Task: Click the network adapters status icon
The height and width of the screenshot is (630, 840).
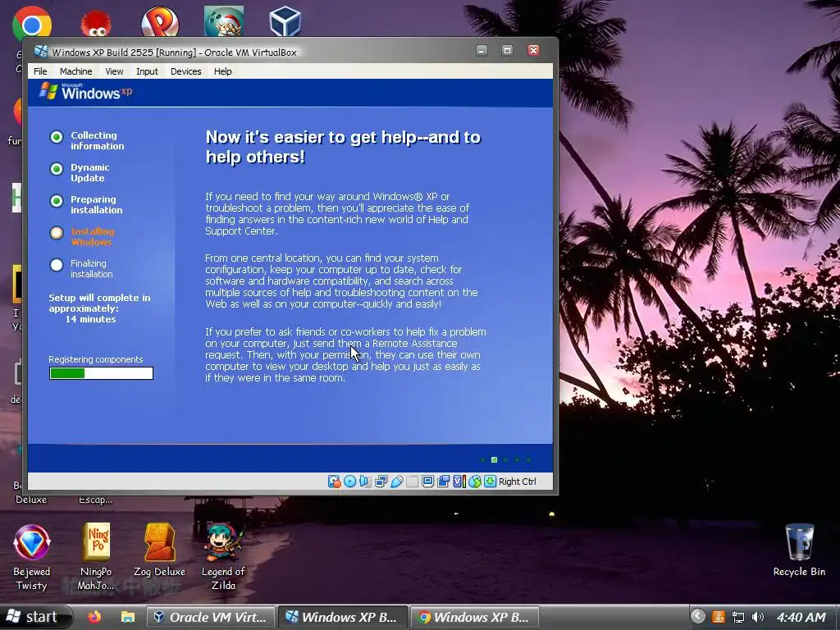Action: 381,481
